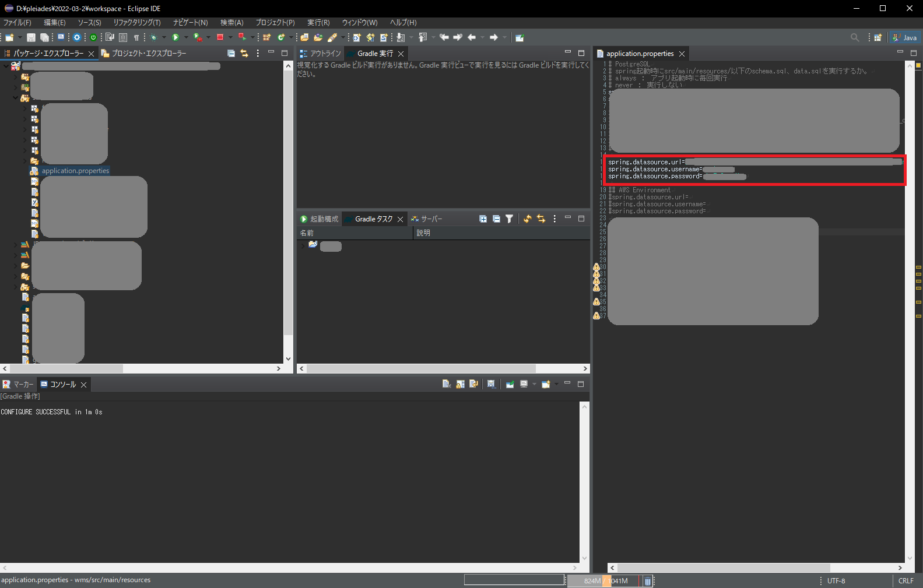Switch to 起動構成 tab

tap(319, 219)
